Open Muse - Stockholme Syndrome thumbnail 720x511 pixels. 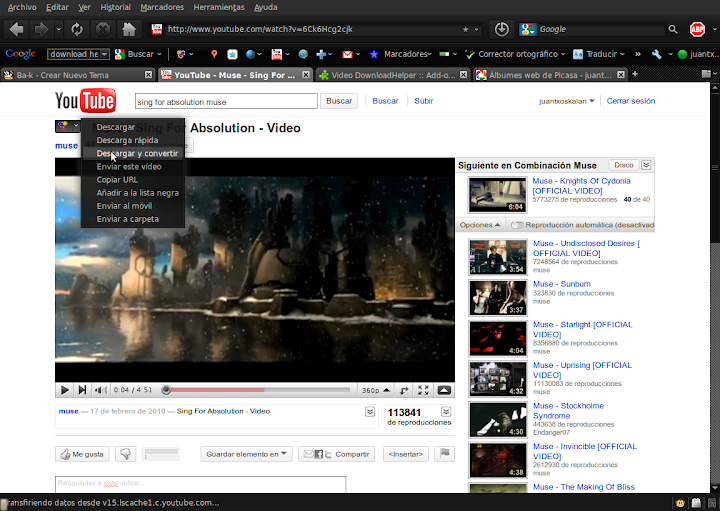(x=497, y=419)
